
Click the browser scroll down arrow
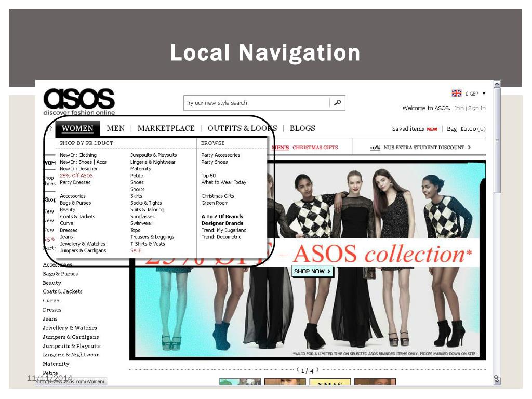point(497,382)
